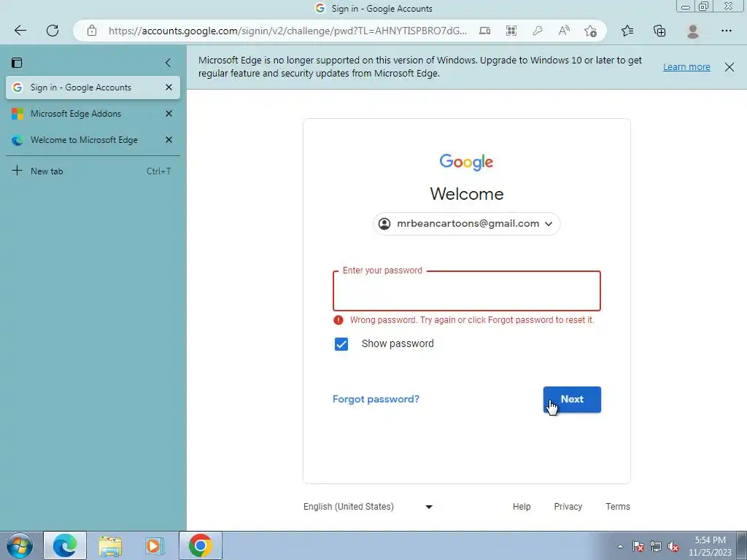This screenshot has height=560, width=747.
Task: Focus the Enter your password field
Action: (466, 291)
